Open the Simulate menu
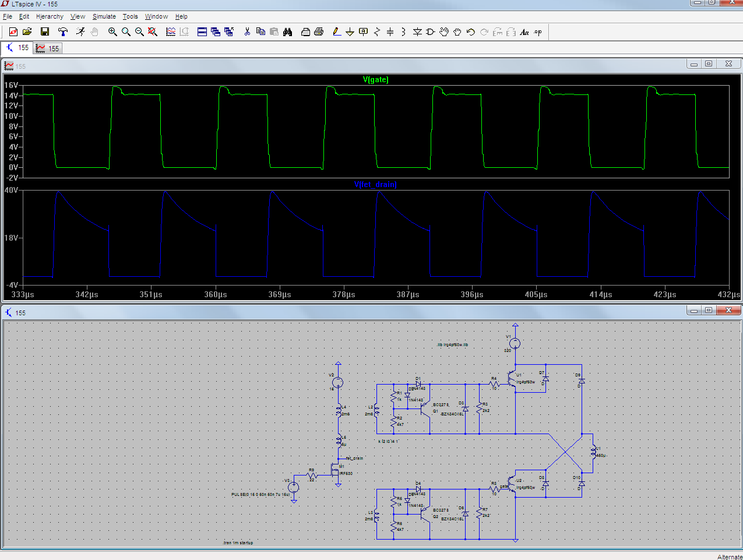Screen dimensions: 743x560 click(104, 16)
